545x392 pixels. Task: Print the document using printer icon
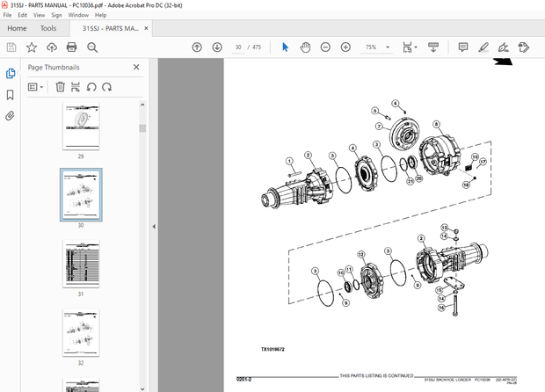click(71, 47)
